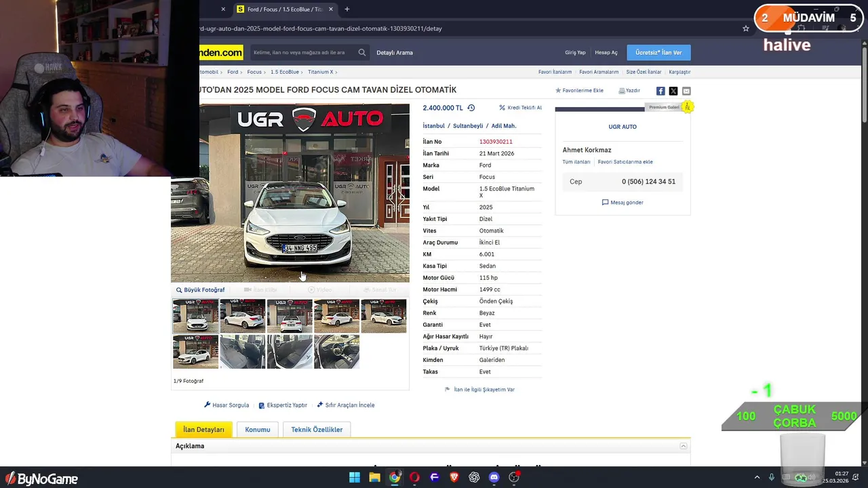Bookmark the page with the star icon
868x488 pixels.
pos(746,28)
